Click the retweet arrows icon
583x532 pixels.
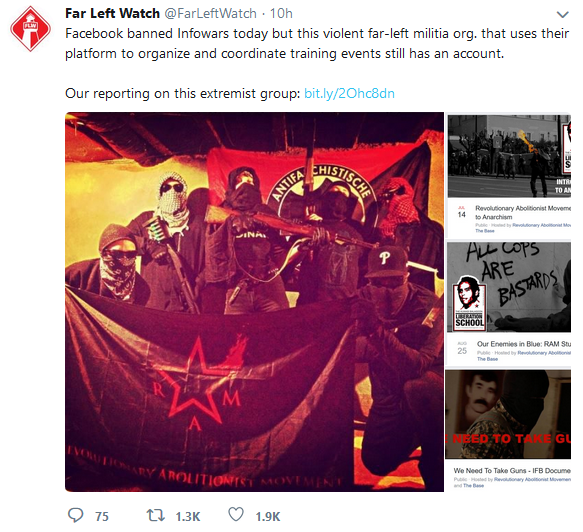(155, 516)
